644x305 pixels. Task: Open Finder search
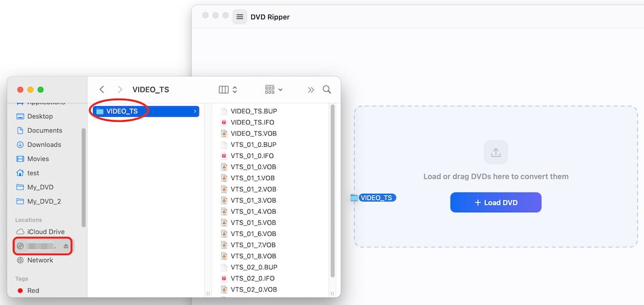pos(327,90)
